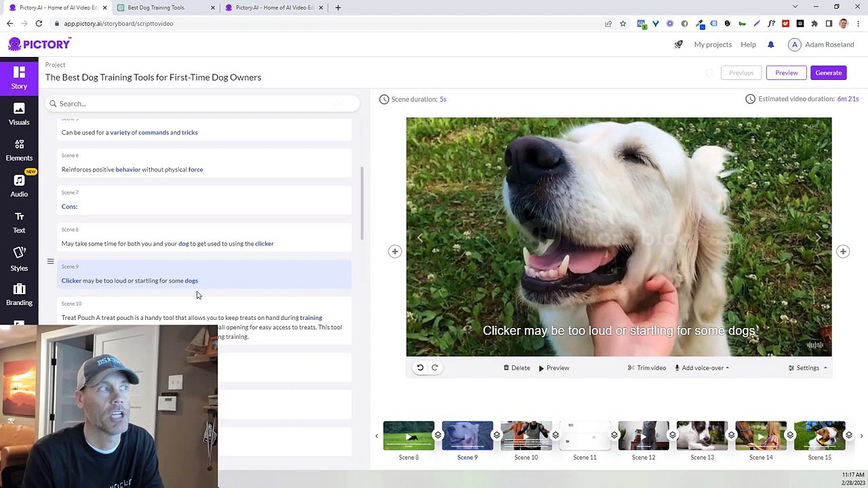Open the transition icon between Scene 10 and Scene 11
Viewport: 868px width, 488px height.
pos(555,435)
